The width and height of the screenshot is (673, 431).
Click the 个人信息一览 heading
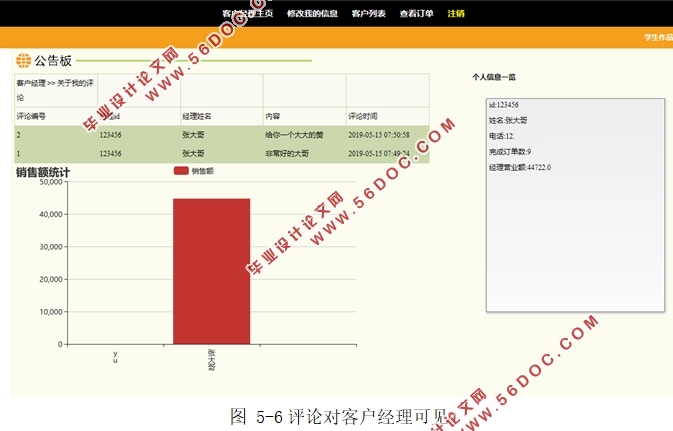(494, 77)
